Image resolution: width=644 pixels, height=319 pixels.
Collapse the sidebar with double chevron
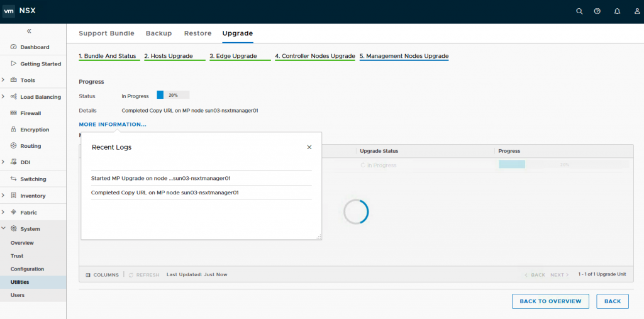coord(29,31)
